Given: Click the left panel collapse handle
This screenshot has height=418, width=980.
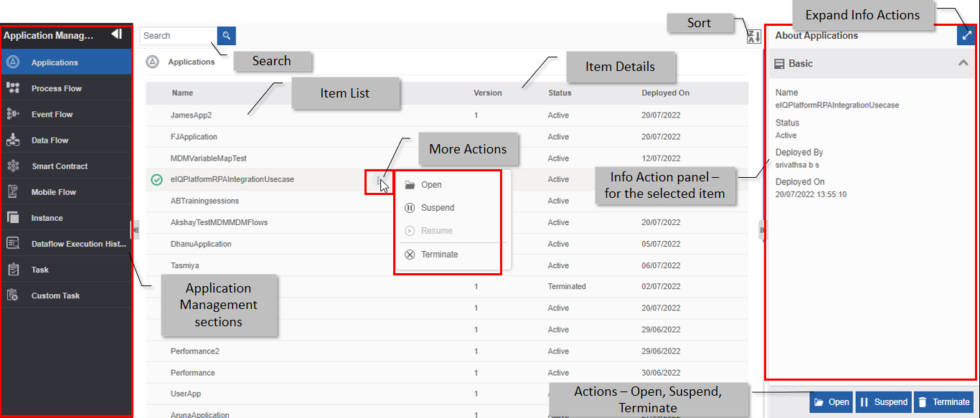Looking at the screenshot, I should [136, 229].
